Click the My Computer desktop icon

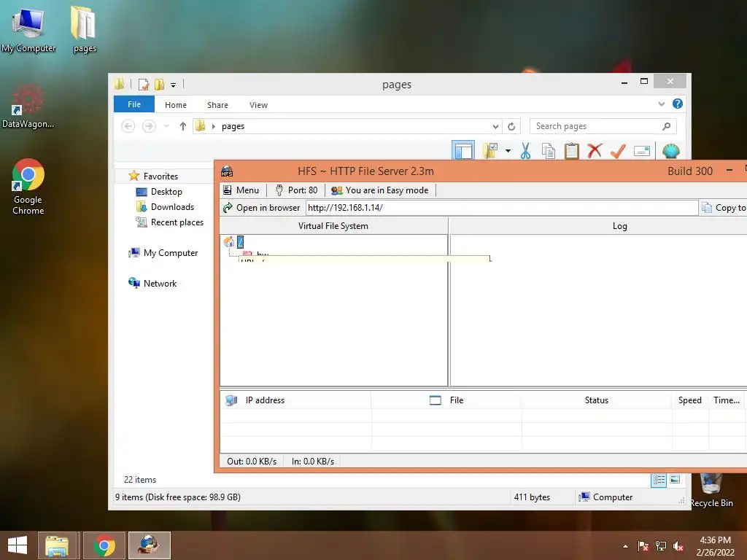click(x=28, y=30)
